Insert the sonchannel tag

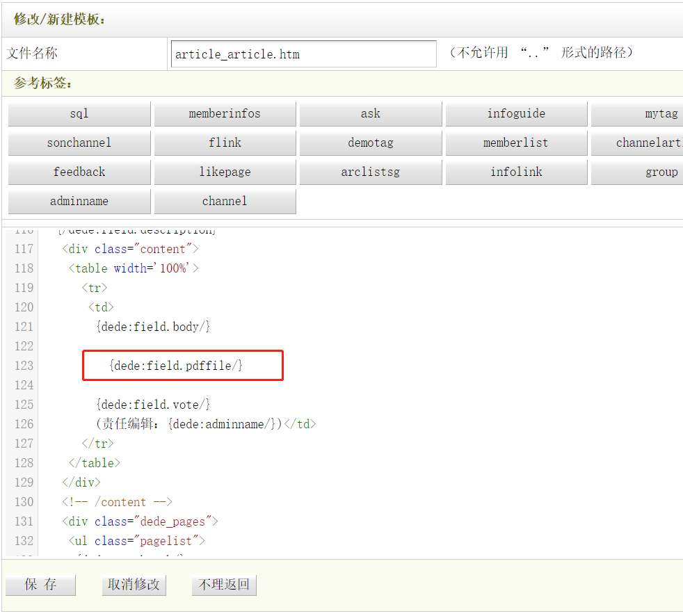[79, 143]
